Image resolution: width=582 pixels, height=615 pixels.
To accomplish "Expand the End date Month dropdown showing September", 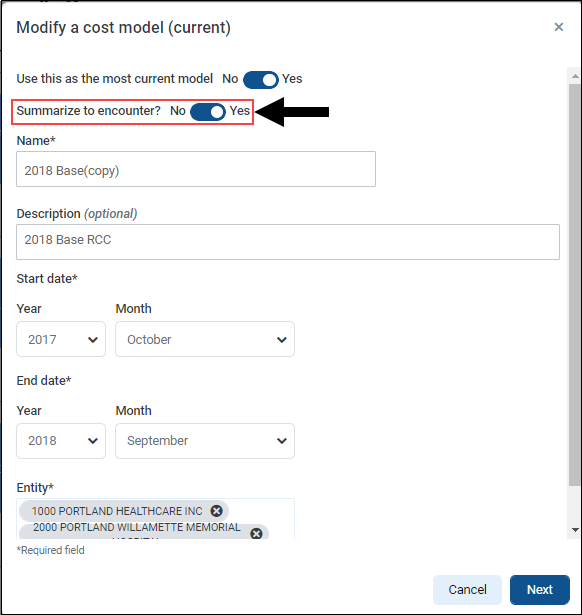I will tap(205, 441).
